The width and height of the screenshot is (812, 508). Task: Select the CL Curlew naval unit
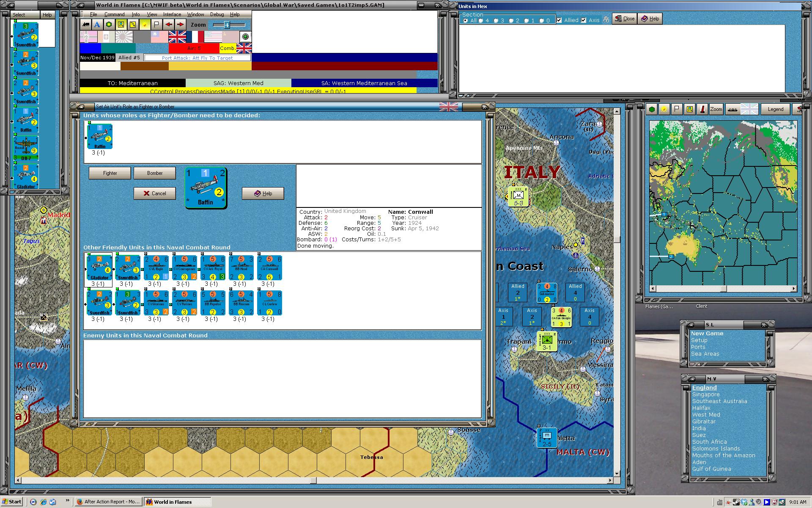(269, 303)
